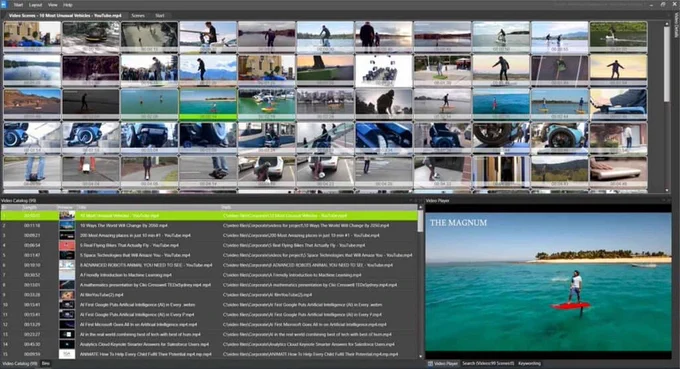
Task: Switch to the Scenes tab
Action: click(x=138, y=16)
